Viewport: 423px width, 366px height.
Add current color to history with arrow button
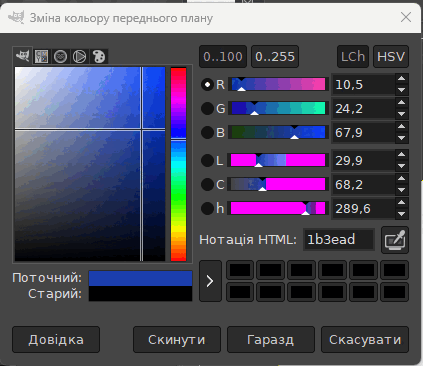(210, 281)
